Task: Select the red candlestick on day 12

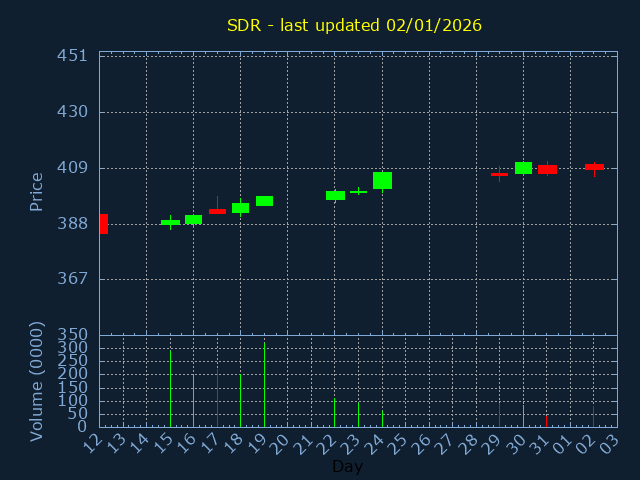Action: point(103,224)
